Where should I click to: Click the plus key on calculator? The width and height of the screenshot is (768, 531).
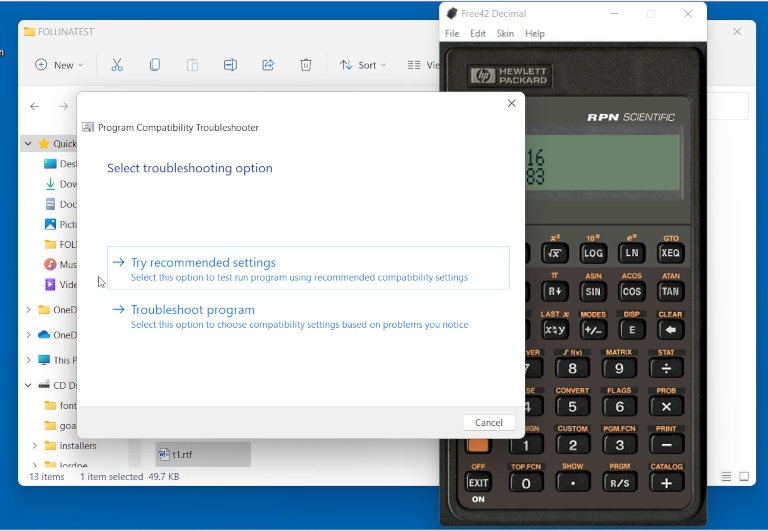[666, 483]
